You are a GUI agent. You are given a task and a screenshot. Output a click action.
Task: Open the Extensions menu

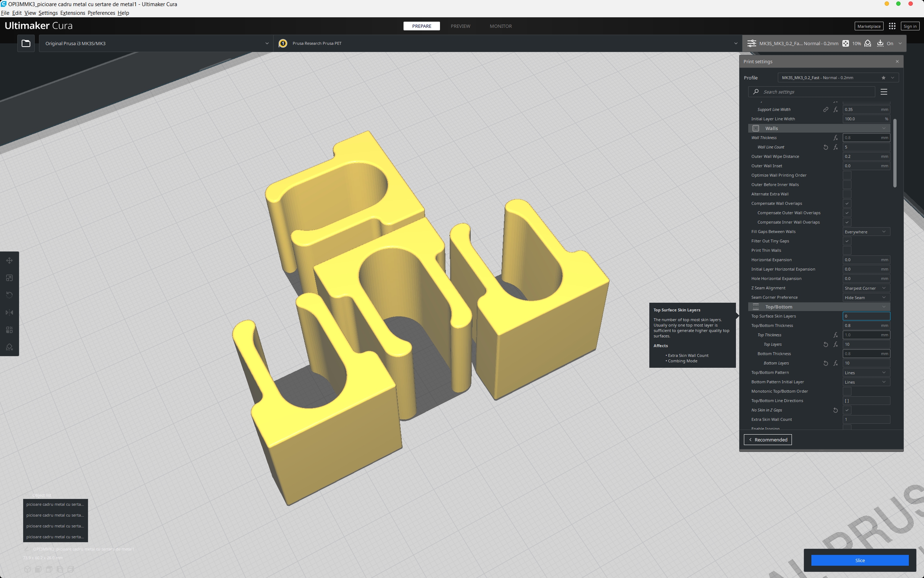pos(73,13)
